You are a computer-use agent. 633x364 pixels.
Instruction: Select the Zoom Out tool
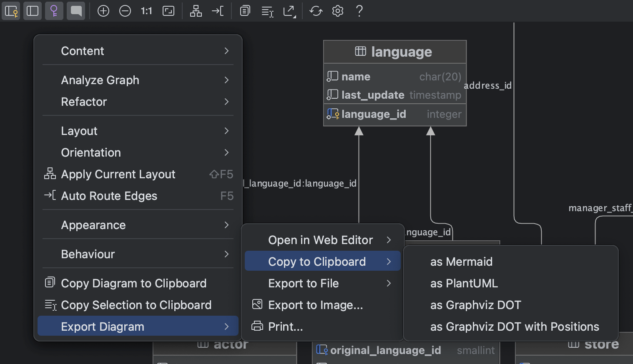(x=125, y=11)
